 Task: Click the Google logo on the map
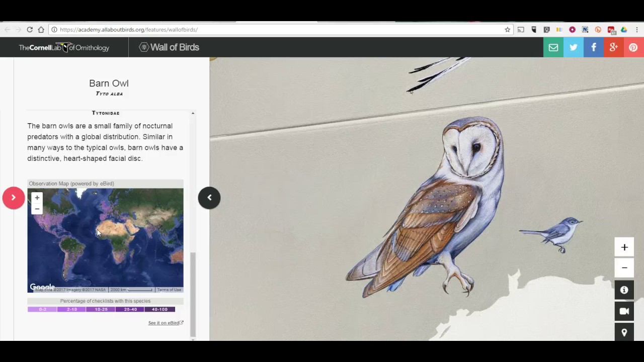click(x=42, y=287)
